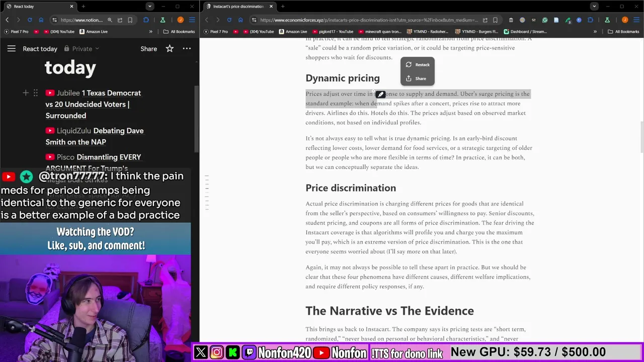
Task: Click share icon in economicforces address bar
Action: (x=485, y=20)
